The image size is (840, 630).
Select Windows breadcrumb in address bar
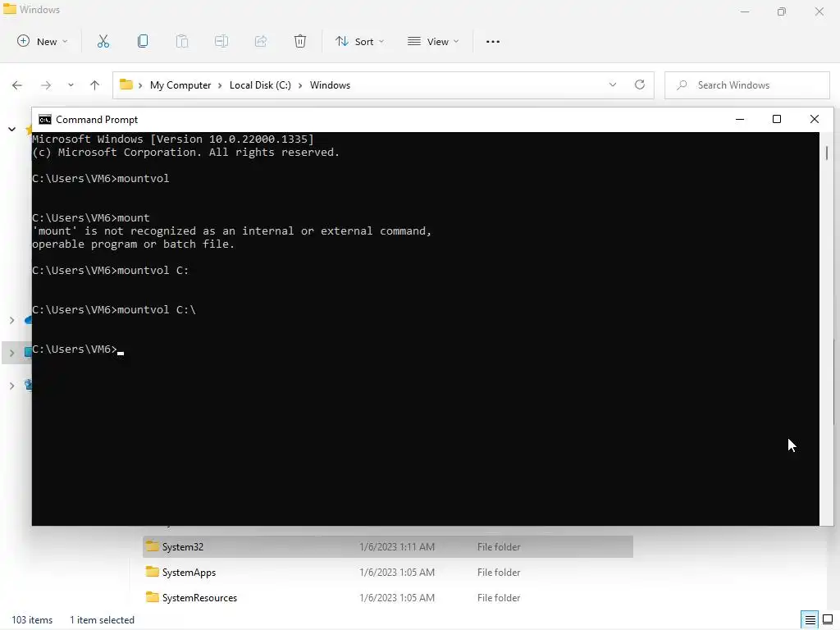330,85
